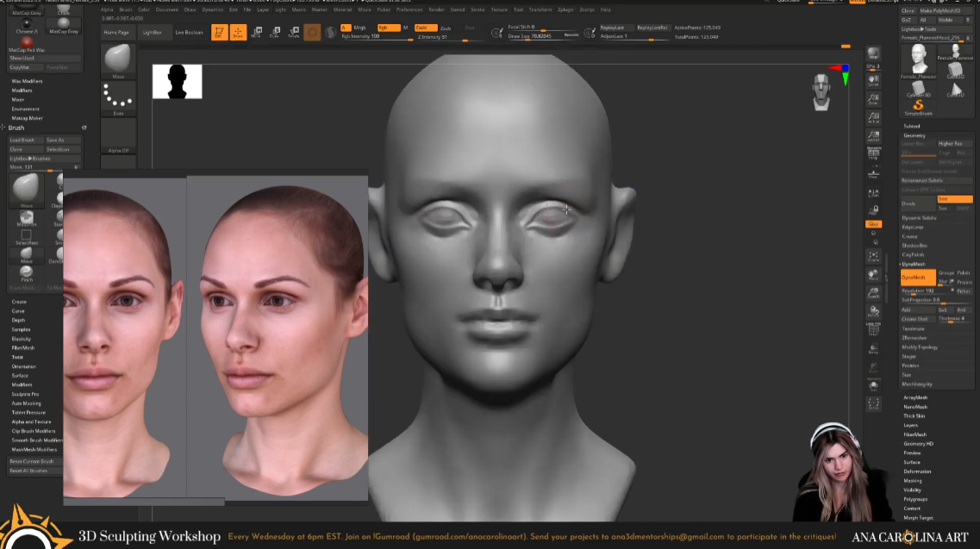Click the Home Page button
The width and height of the screenshot is (980, 549).
pyautogui.click(x=116, y=33)
